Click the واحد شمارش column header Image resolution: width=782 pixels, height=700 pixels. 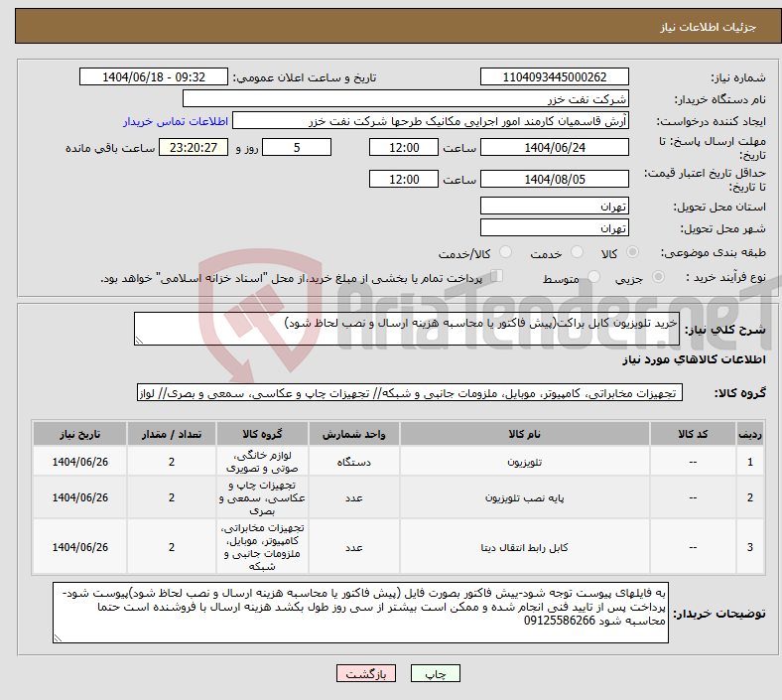[x=353, y=434]
